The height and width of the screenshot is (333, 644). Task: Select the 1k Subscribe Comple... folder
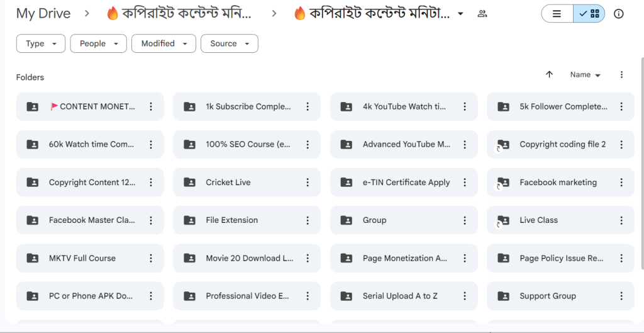click(x=247, y=106)
